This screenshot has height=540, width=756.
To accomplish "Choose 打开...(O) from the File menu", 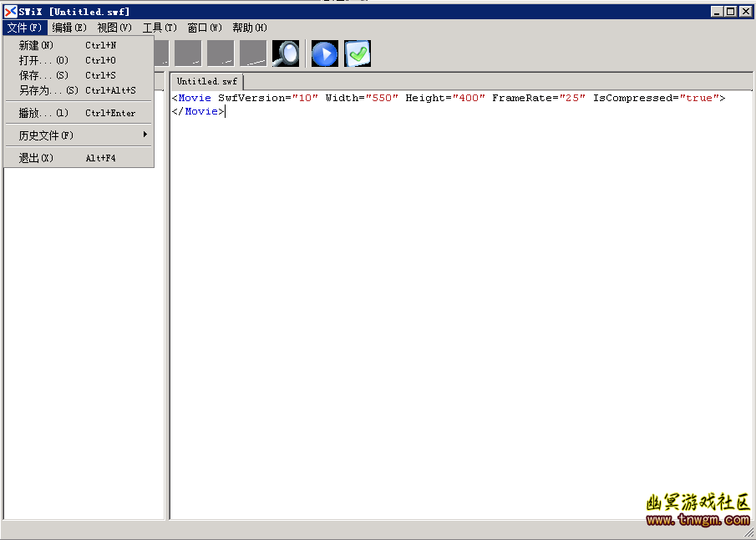I will pyautogui.click(x=79, y=60).
